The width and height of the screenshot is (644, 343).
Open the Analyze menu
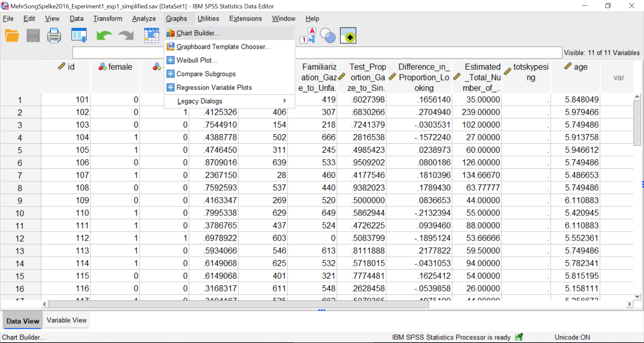pos(144,18)
